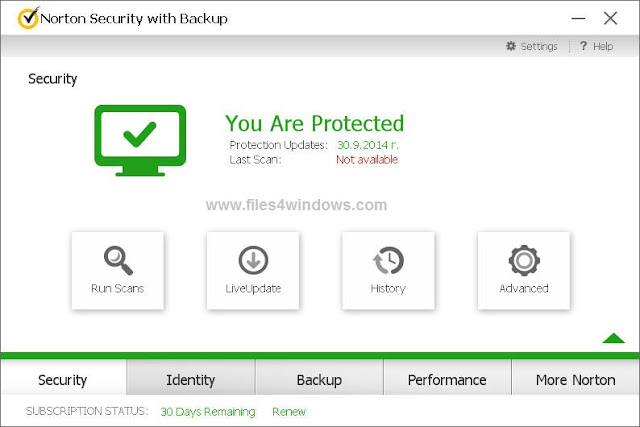The height and width of the screenshot is (427, 640).
Task: Switch to the Identity tab
Action: click(x=191, y=378)
